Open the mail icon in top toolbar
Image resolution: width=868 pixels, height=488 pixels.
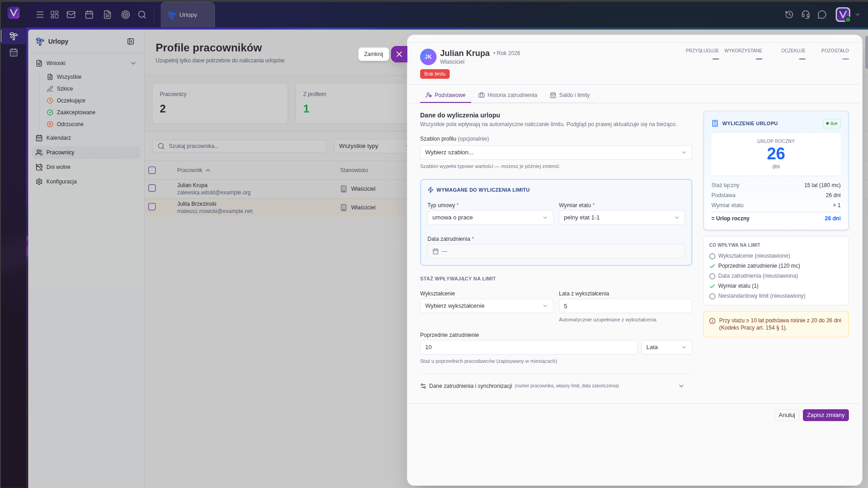(71, 14)
